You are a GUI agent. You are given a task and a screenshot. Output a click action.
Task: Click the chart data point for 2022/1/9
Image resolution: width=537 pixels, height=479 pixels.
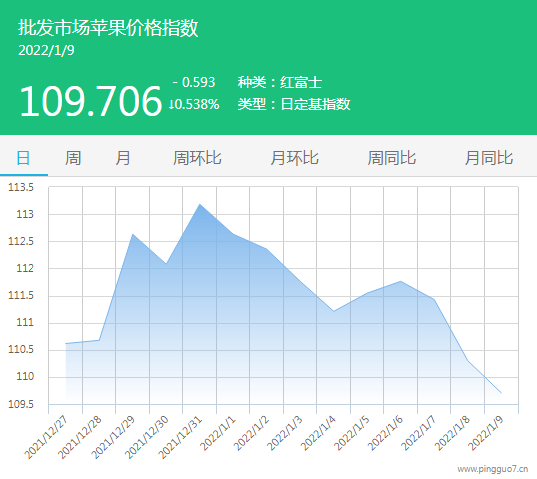tap(501, 393)
